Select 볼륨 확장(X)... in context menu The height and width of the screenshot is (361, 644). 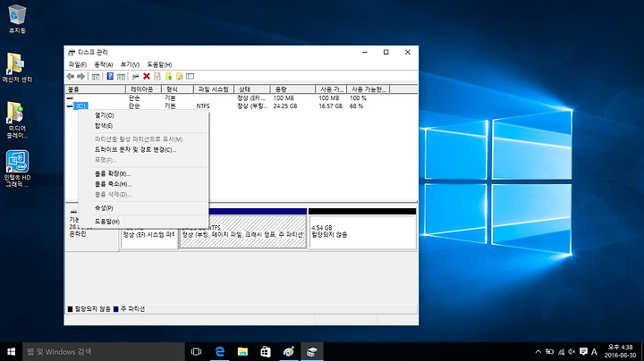pos(143,173)
